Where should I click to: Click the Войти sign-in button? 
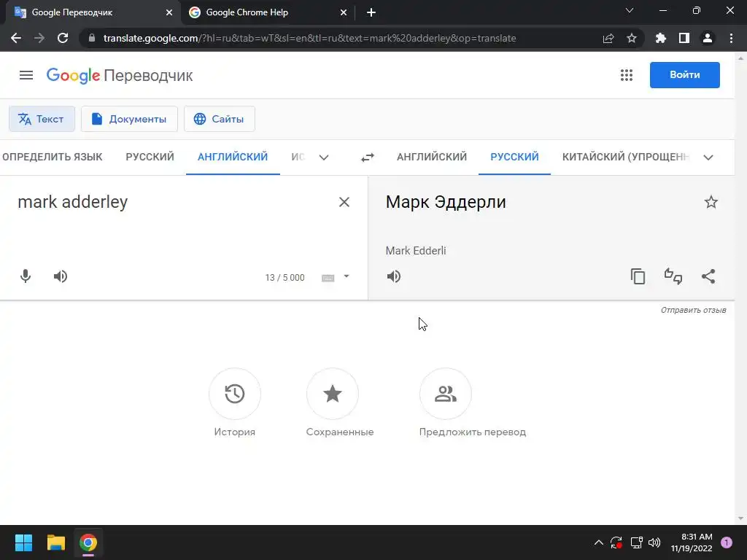(x=684, y=75)
